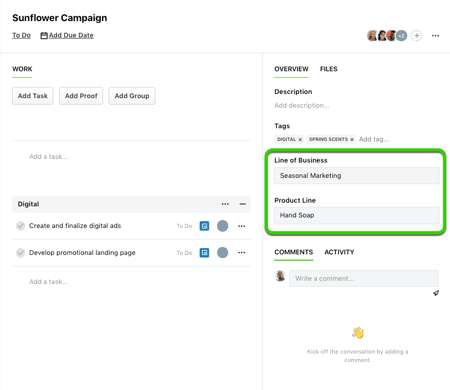Click the Add Due Date link
450x390 pixels.
(71, 35)
